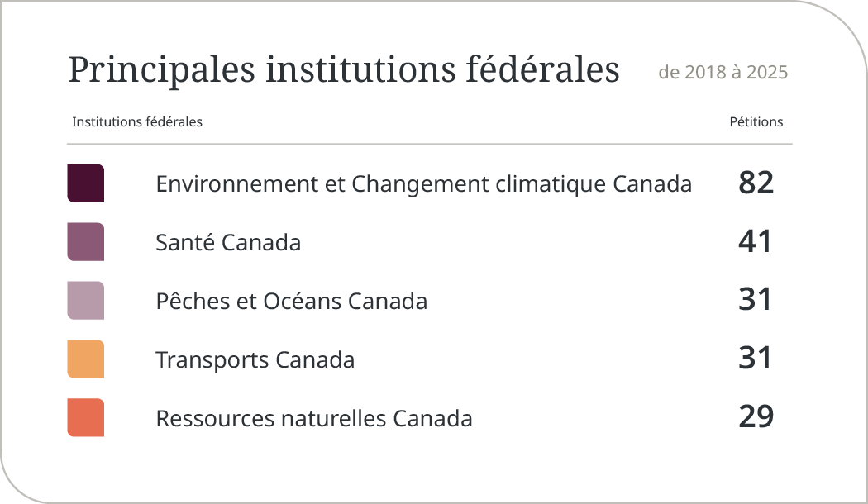Click the petition count 82
This screenshot has width=868, height=504.
point(756,183)
